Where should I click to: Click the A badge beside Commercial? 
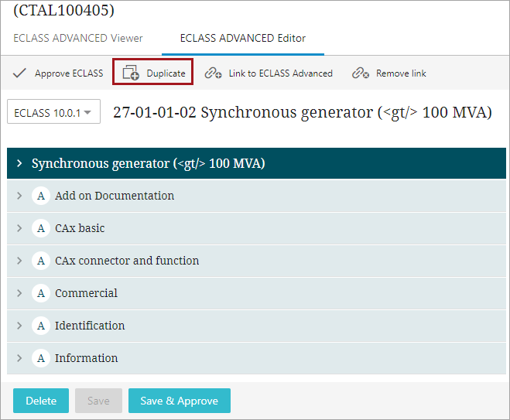[x=41, y=293]
